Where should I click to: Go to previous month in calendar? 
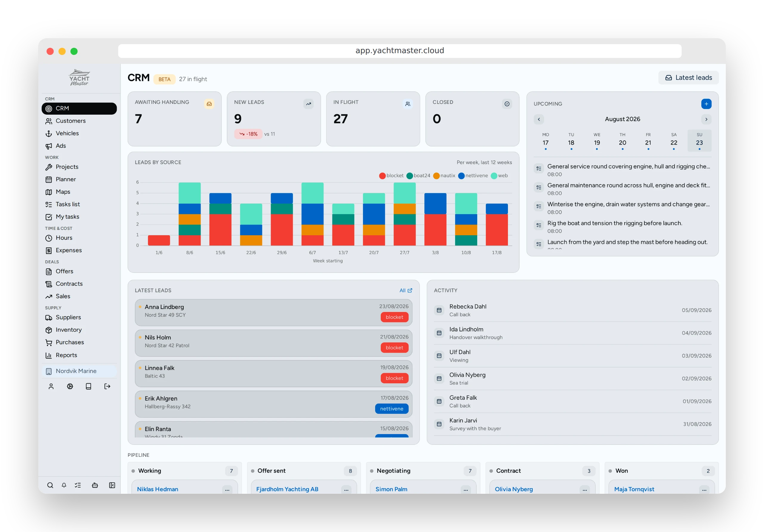539,119
